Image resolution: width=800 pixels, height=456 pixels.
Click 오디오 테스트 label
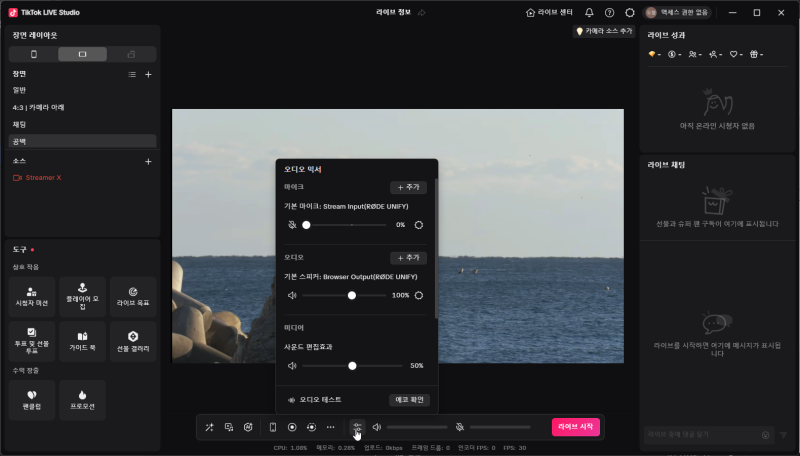[320, 400]
